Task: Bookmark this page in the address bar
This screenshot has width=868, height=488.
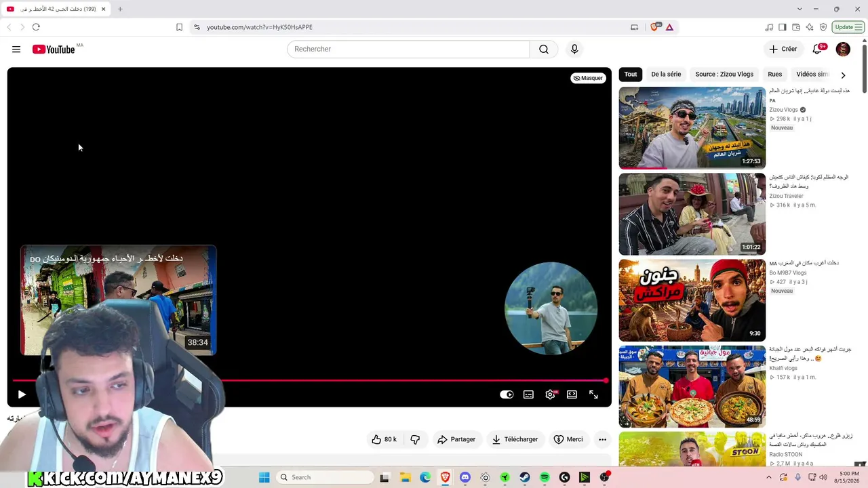Action: pyautogui.click(x=179, y=27)
